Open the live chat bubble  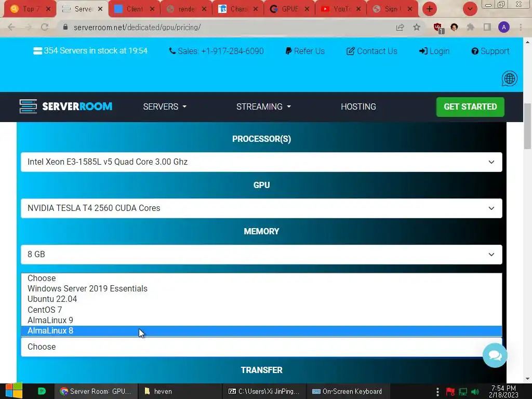pos(495,355)
